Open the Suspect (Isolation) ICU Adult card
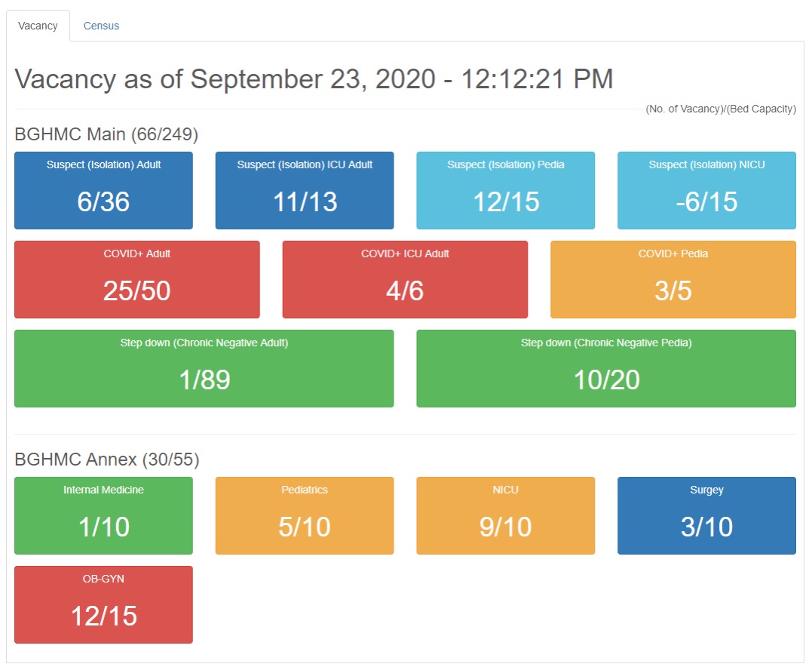 click(x=305, y=190)
